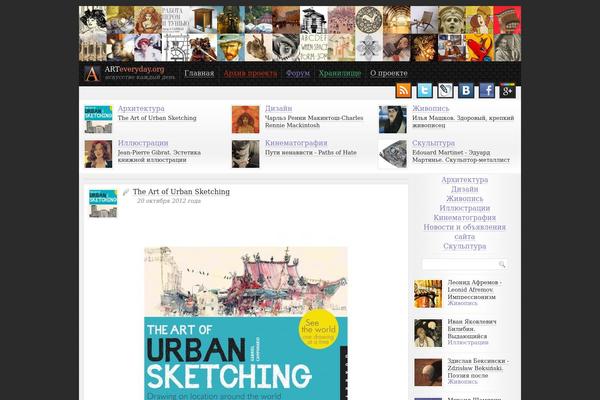Open О проекте menu item

(388, 73)
